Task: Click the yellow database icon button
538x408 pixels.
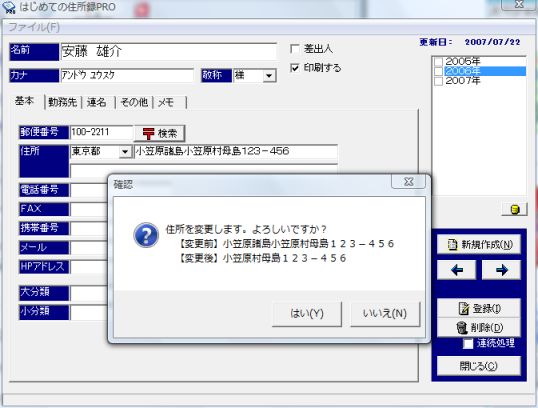Action: [515, 209]
